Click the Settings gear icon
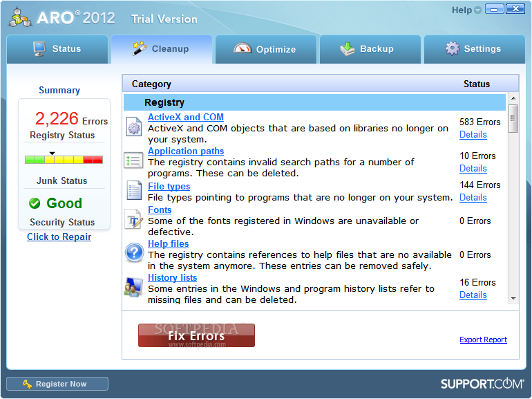 pyautogui.click(x=453, y=48)
